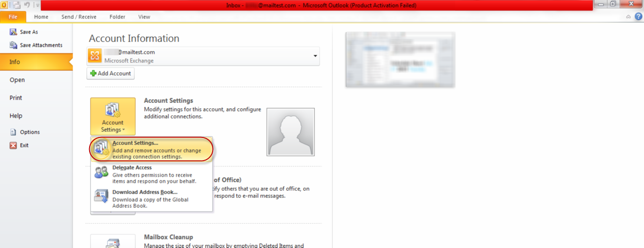Select the Folder ribbon tab
The height and width of the screenshot is (248, 644).
117,17
